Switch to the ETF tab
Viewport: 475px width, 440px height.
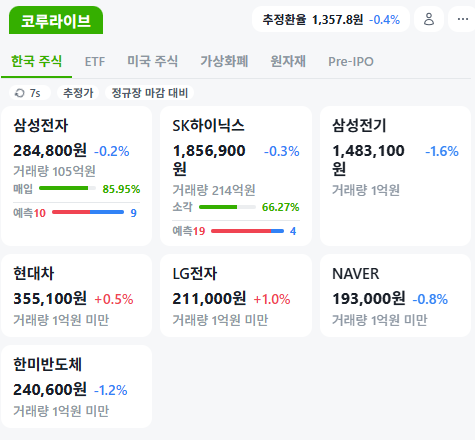point(95,62)
